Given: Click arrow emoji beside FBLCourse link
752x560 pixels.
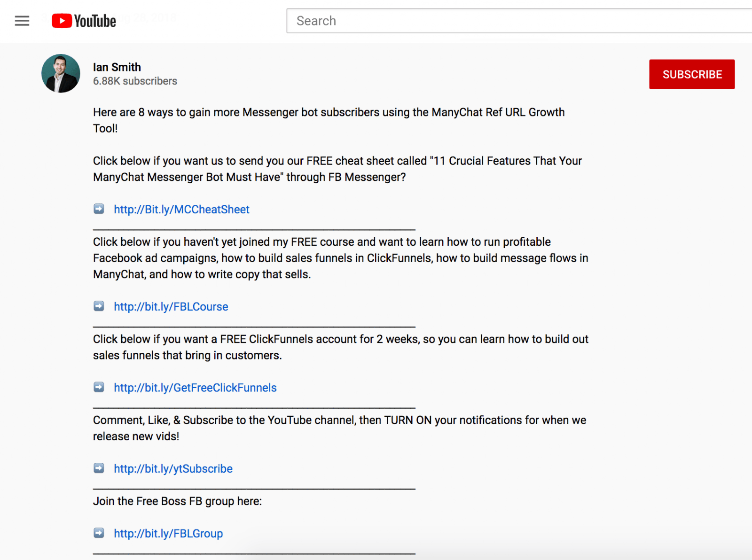Looking at the screenshot, I should click(99, 306).
